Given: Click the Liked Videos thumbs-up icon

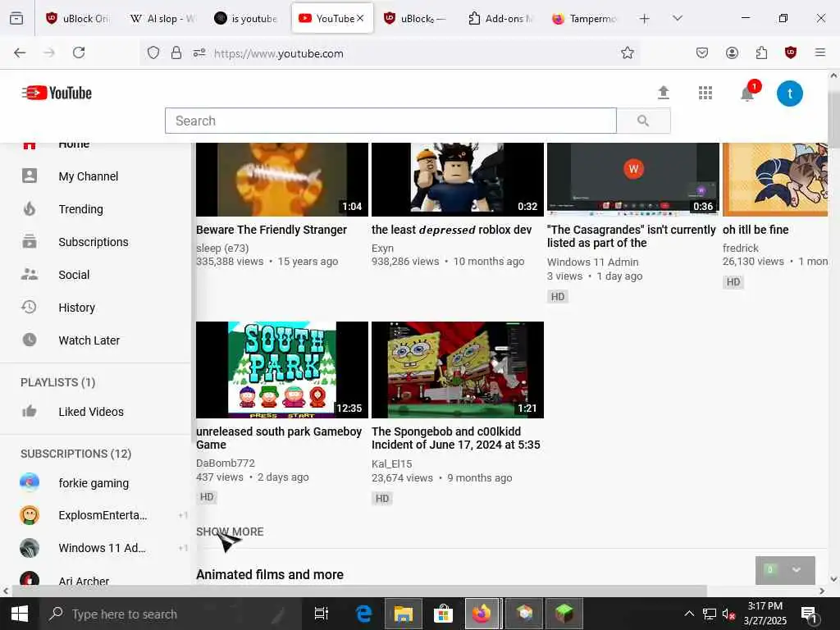Looking at the screenshot, I should pyautogui.click(x=29, y=411).
